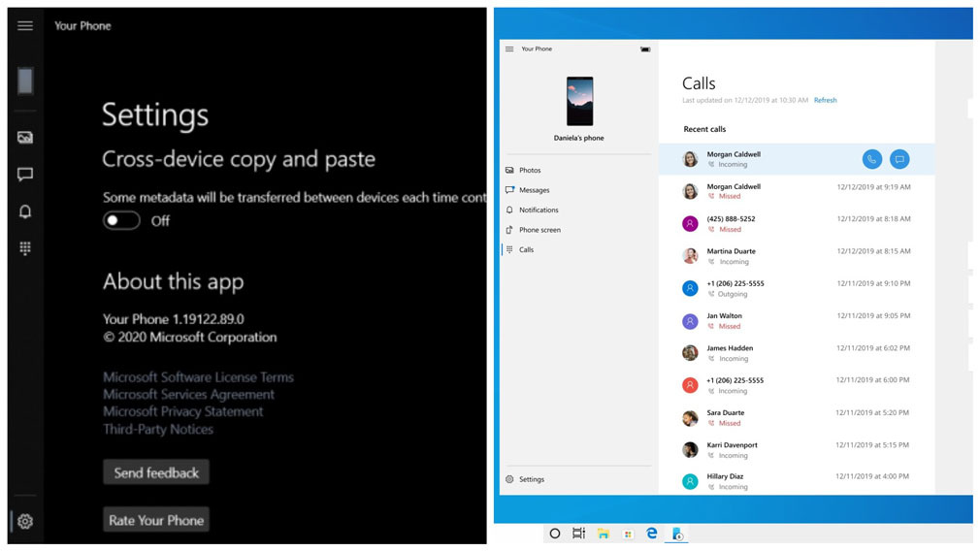Screen dimensions: 980x551
Task: Click the Rate Your Phone button
Action: [x=156, y=520]
